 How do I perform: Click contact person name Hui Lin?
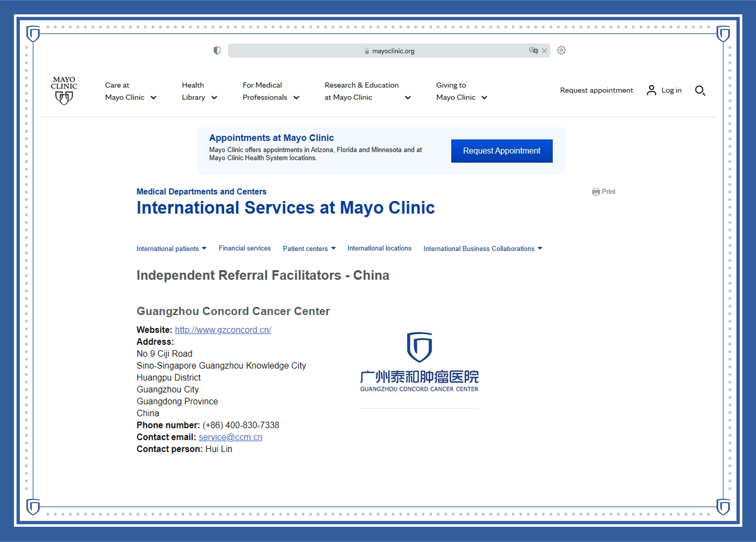click(x=219, y=449)
